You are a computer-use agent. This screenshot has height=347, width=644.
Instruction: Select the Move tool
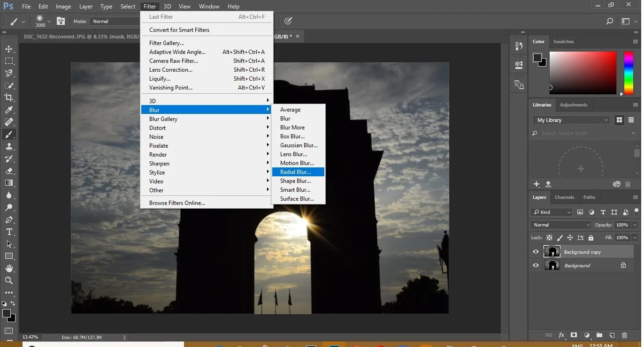[9, 49]
